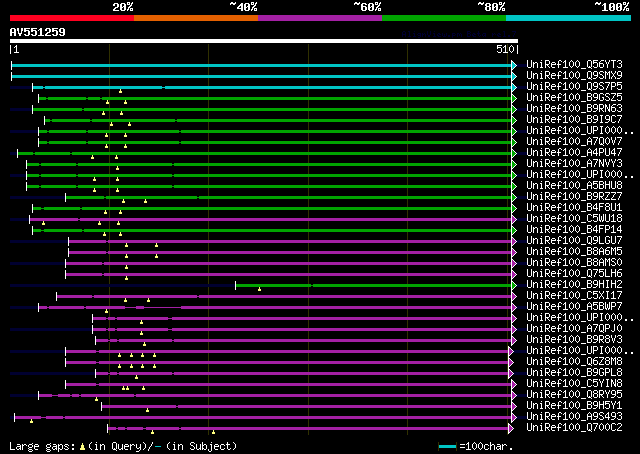Open the UniRef100_Q9S7P5 entry
Screen dimensions: 640x454
[574, 87]
